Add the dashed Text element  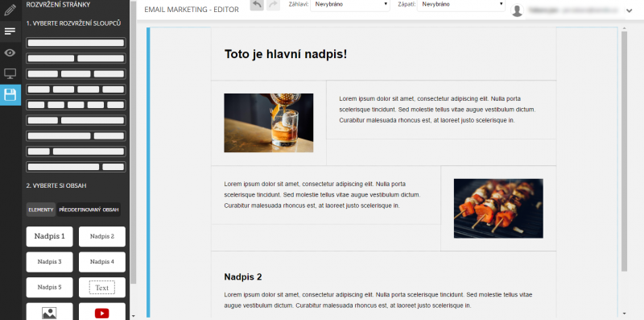[102, 288]
